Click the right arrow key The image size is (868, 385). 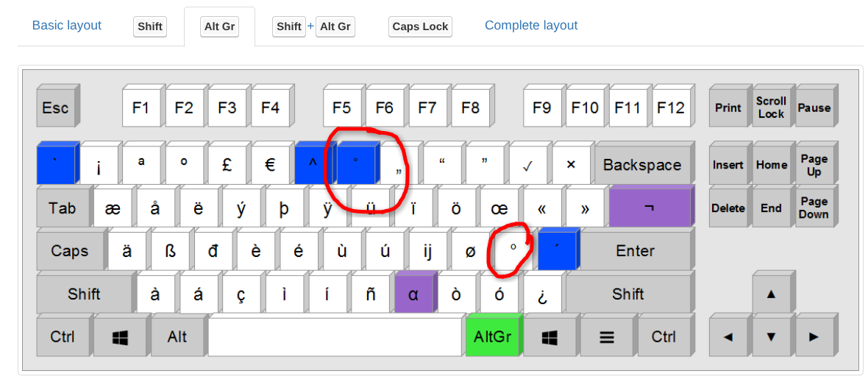(x=814, y=337)
